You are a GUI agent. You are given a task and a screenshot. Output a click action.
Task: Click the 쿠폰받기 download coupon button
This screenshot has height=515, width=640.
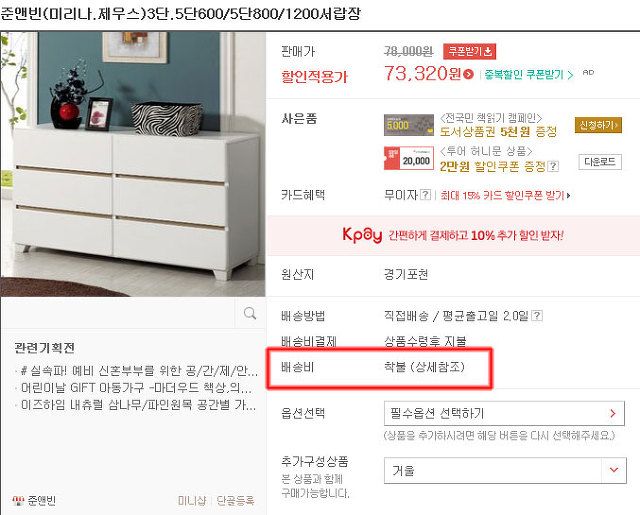[470, 51]
